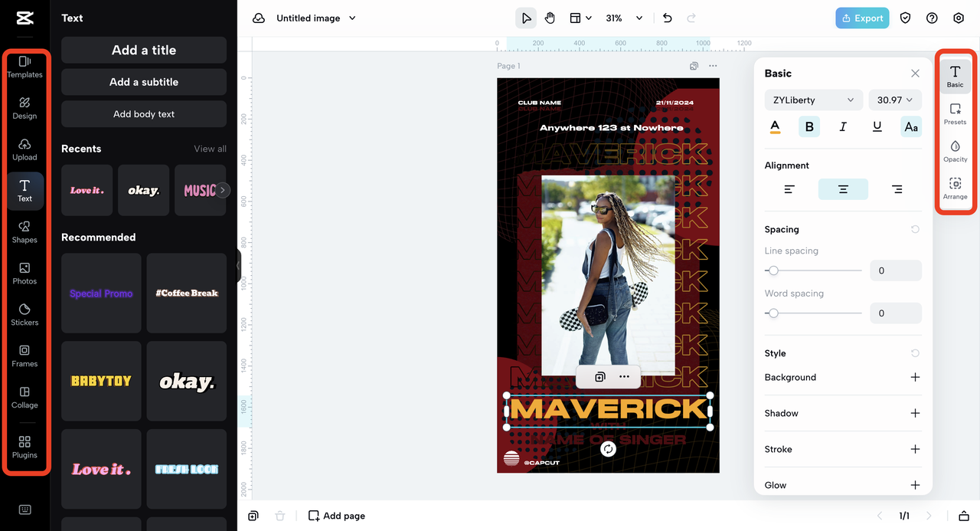Open the Templates sidebar panel

coord(24,67)
